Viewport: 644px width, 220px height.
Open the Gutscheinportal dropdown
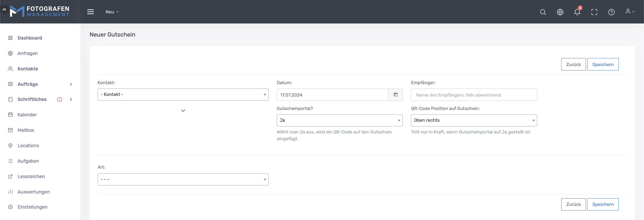coord(339,120)
